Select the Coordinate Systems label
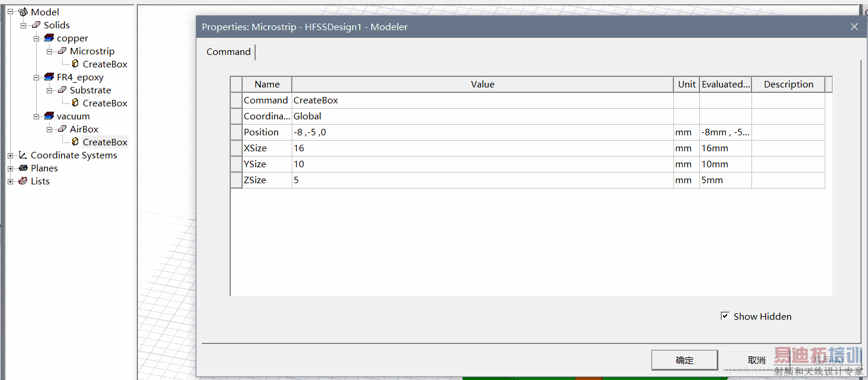The height and width of the screenshot is (380, 868). (74, 155)
